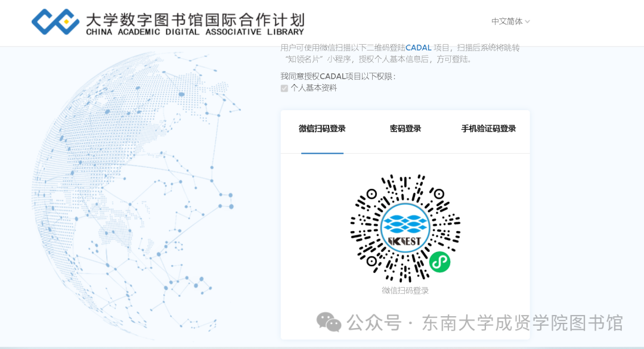Viewport: 644px width, 349px height.
Task: Click the 大学数字图书馆国际合作计划 title text
Action: (196, 19)
